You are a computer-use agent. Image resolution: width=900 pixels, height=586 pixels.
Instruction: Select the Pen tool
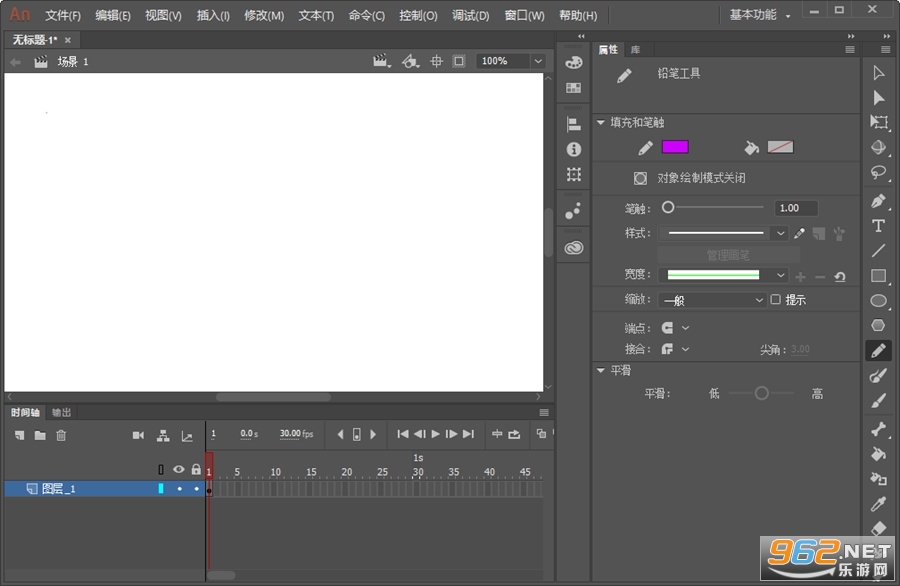tap(878, 201)
